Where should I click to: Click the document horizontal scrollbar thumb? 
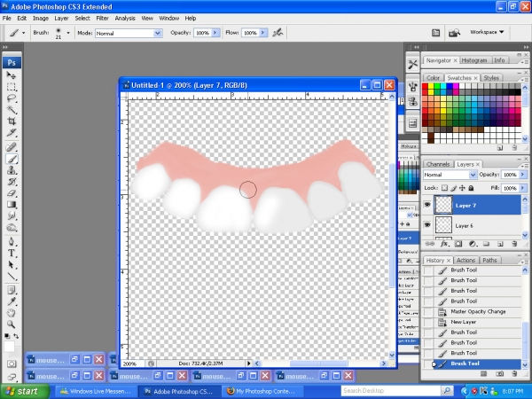(318, 364)
